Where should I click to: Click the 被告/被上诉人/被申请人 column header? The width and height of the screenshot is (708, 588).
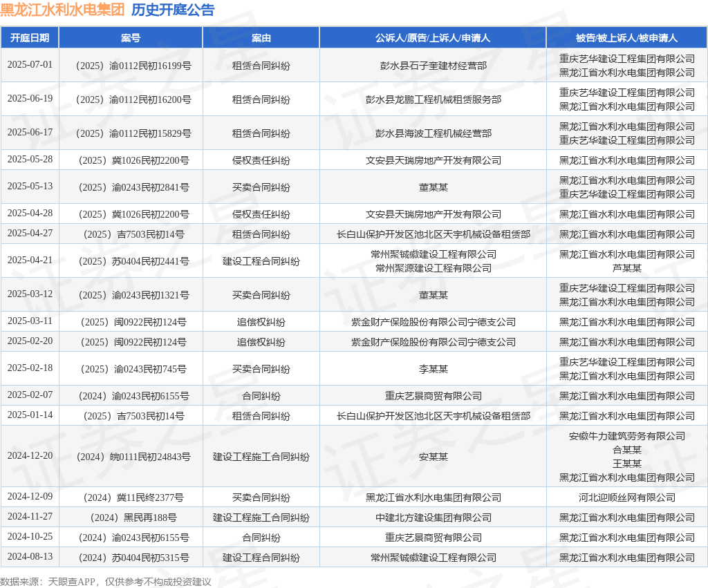point(626,38)
